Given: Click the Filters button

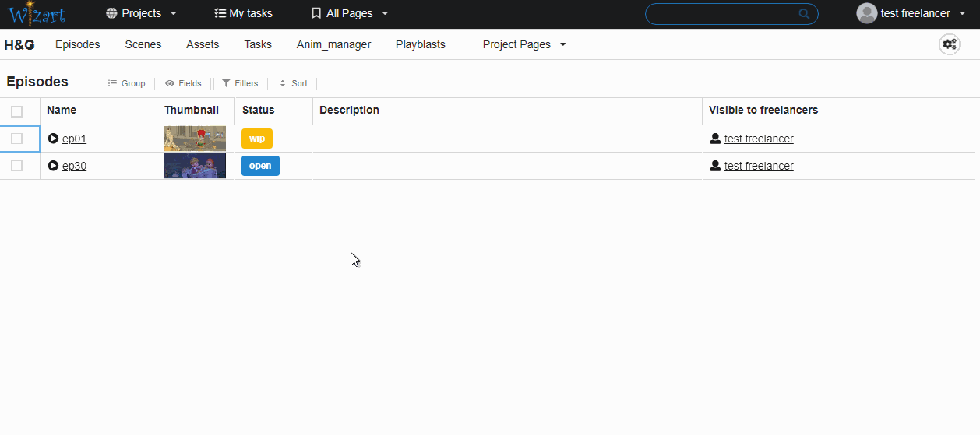Looking at the screenshot, I should tap(240, 83).
